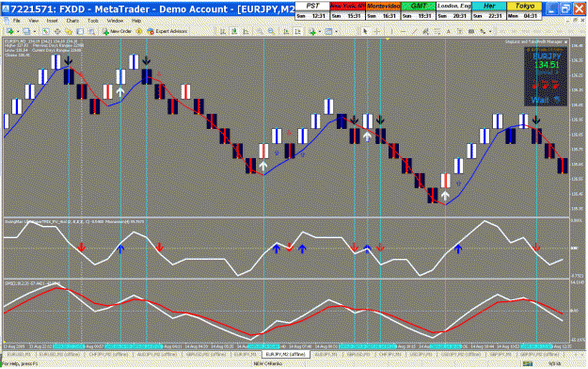Screen dimensions: 588x369
Task: Click the London clock
Action: coord(453,10)
